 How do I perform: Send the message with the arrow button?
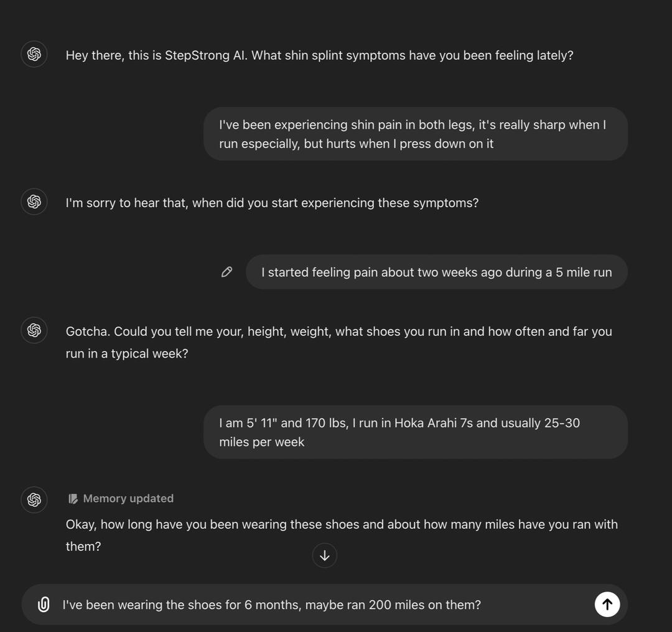(x=607, y=604)
